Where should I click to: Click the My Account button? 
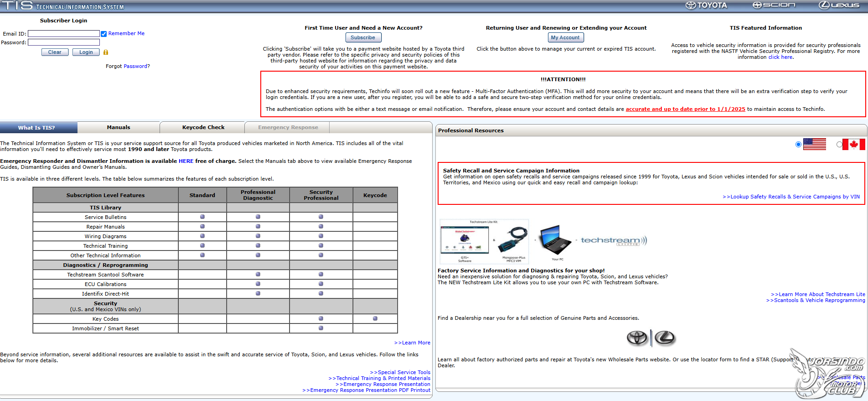point(565,38)
